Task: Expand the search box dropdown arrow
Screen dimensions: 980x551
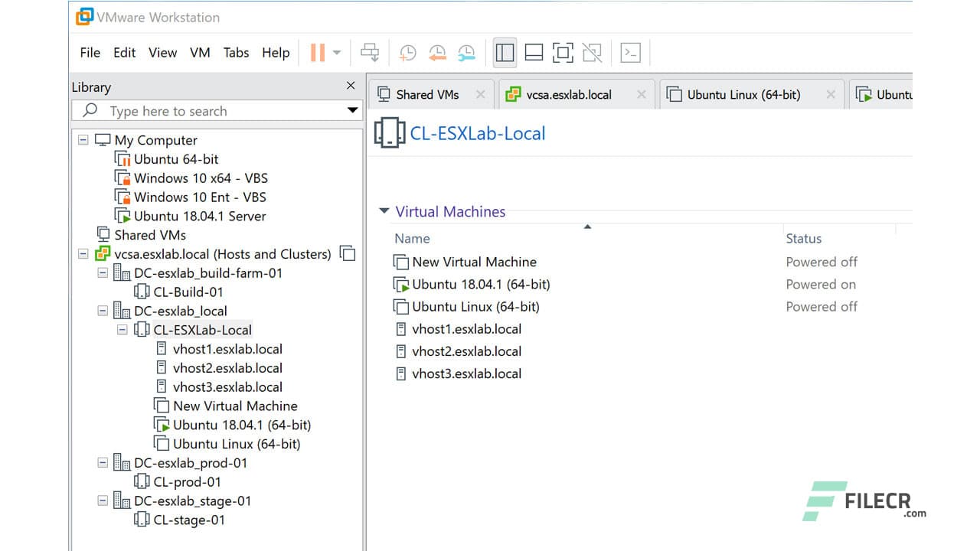Action: [352, 110]
